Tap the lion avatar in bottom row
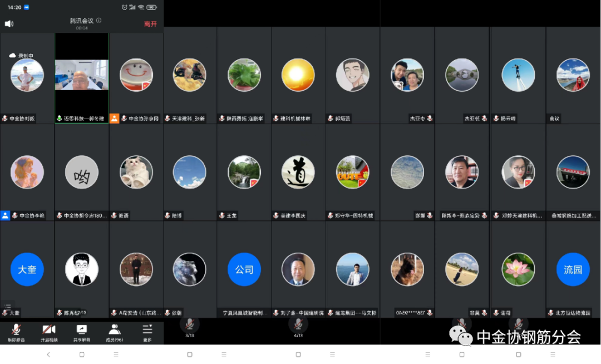 pyautogui.click(x=189, y=269)
